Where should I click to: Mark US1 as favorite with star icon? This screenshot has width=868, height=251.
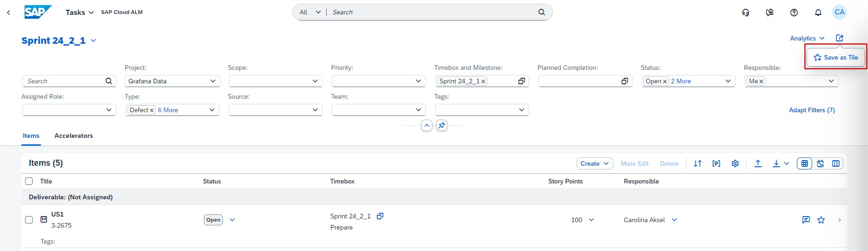pos(821,220)
